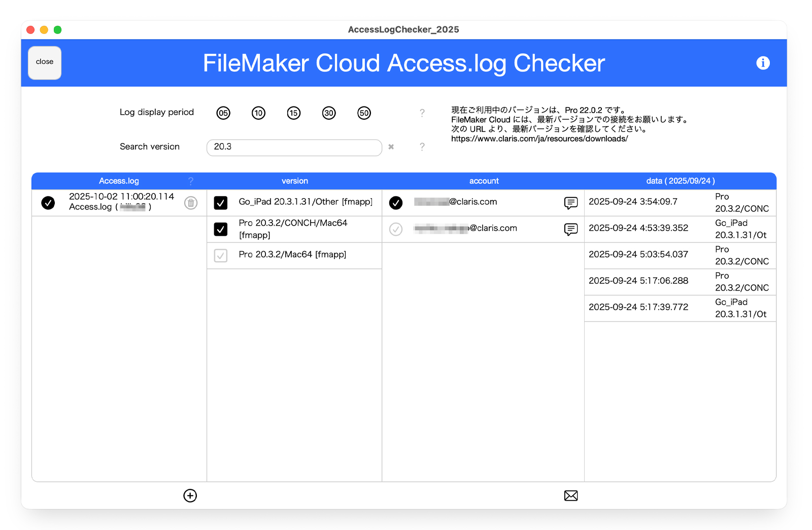
Task: Open the Access.log column help question mark
Action: [x=190, y=181]
